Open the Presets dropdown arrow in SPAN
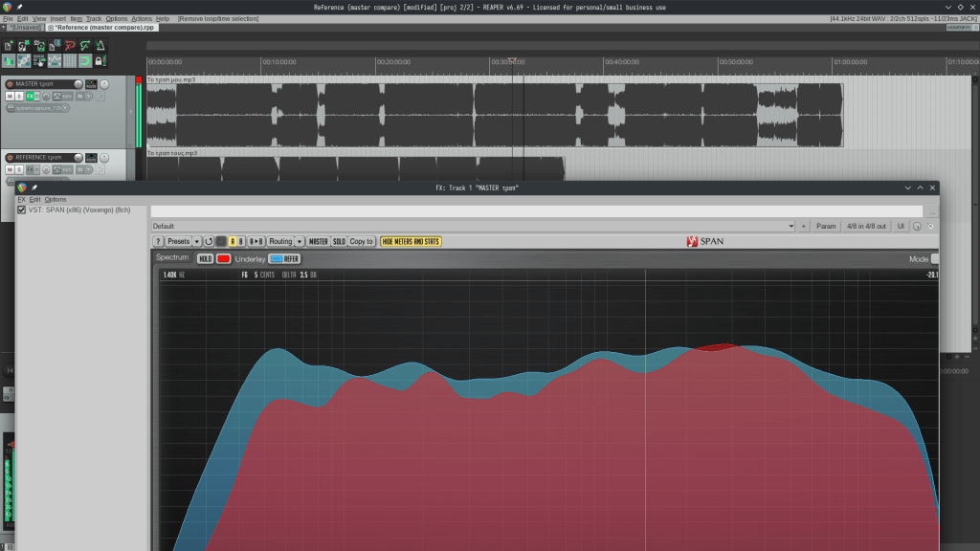 click(197, 242)
